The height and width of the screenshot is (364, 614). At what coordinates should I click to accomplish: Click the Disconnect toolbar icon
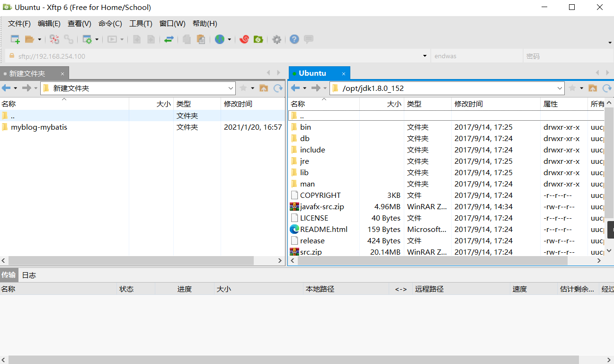(x=54, y=39)
